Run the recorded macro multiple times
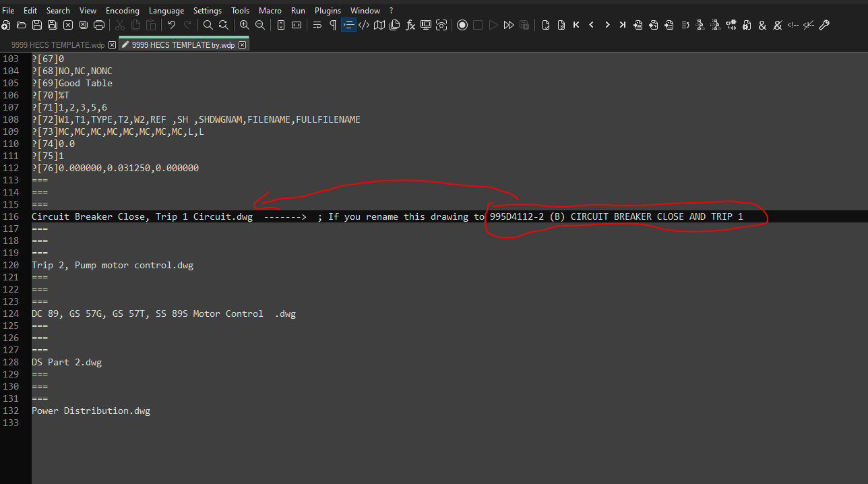Screen dimensions: 868x484 [x=509, y=25]
